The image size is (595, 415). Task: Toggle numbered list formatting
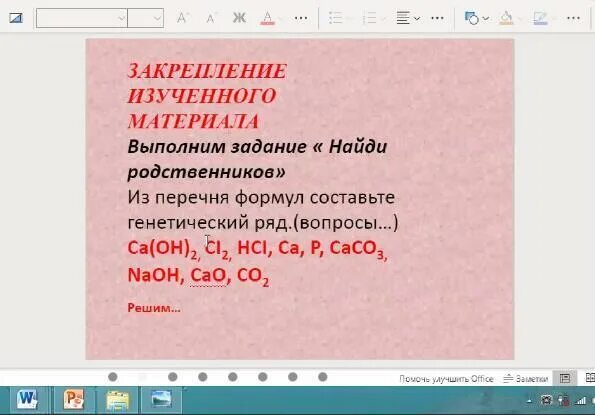[369, 18]
